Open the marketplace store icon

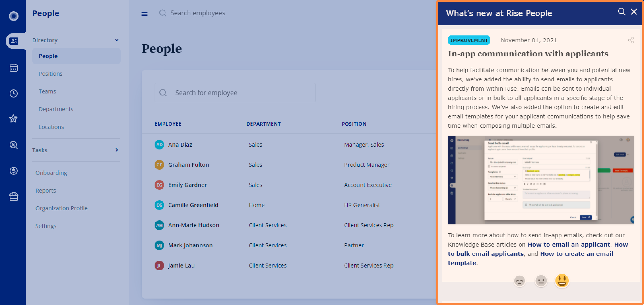pyautogui.click(x=13, y=197)
